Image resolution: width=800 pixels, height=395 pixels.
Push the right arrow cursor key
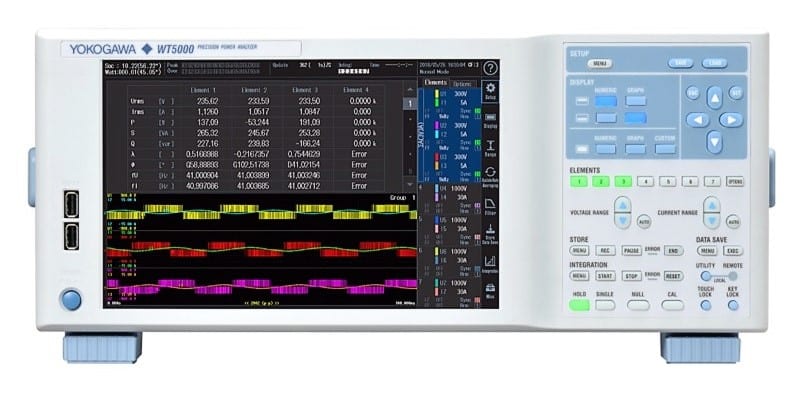[731, 120]
